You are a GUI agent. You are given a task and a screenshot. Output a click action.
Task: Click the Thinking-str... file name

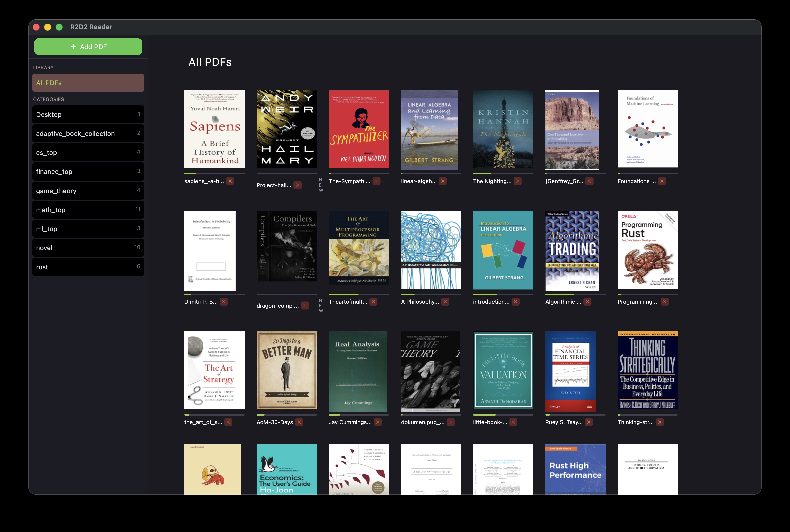[635, 422]
